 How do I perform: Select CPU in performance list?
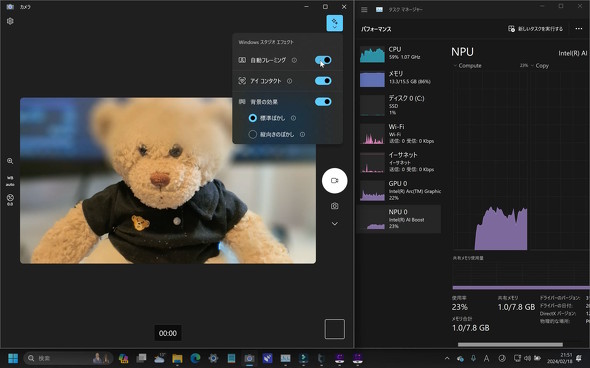[x=399, y=53]
